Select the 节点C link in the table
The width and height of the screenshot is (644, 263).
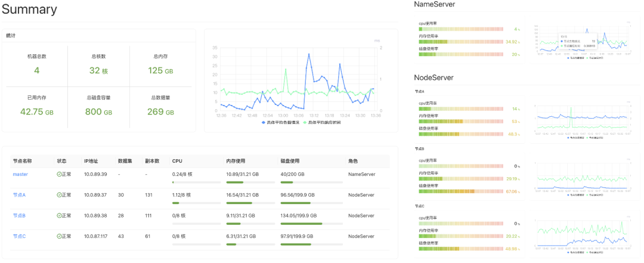pos(20,236)
